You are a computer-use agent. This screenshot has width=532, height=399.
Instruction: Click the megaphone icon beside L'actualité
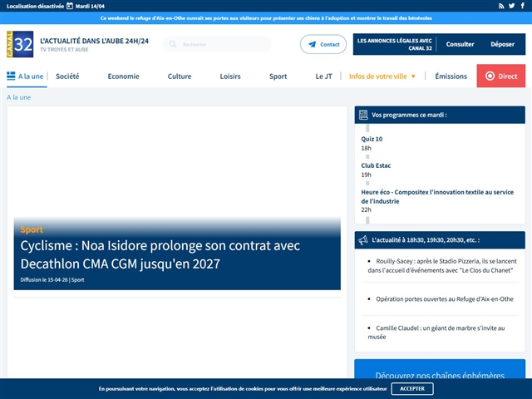click(x=363, y=240)
